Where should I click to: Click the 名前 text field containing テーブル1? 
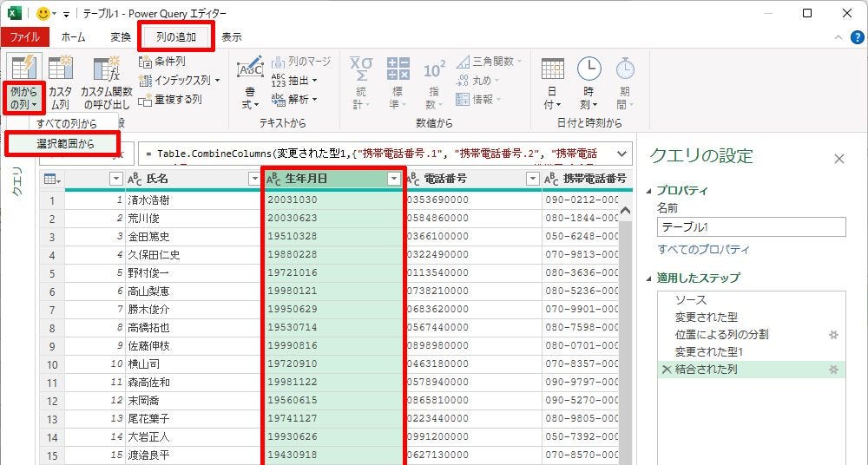click(751, 226)
